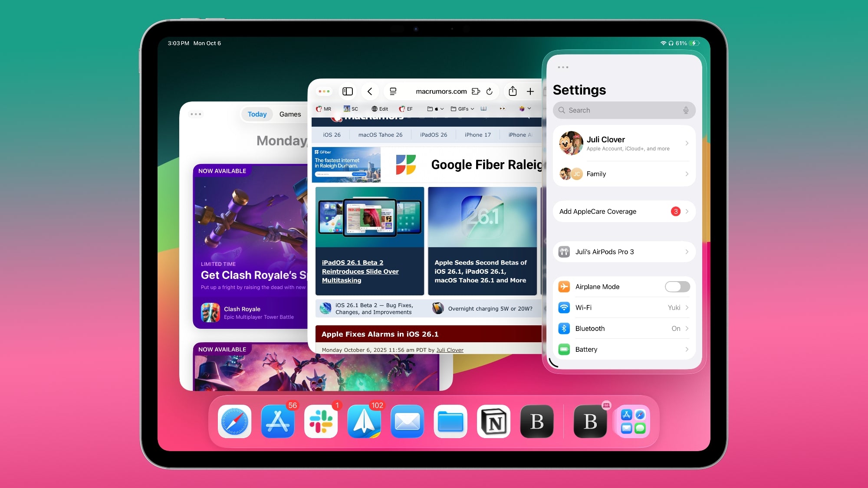Enable Airplane Mode in Settings
The width and height of the screenshot is (868, 488).
click(x=677, y=287)
